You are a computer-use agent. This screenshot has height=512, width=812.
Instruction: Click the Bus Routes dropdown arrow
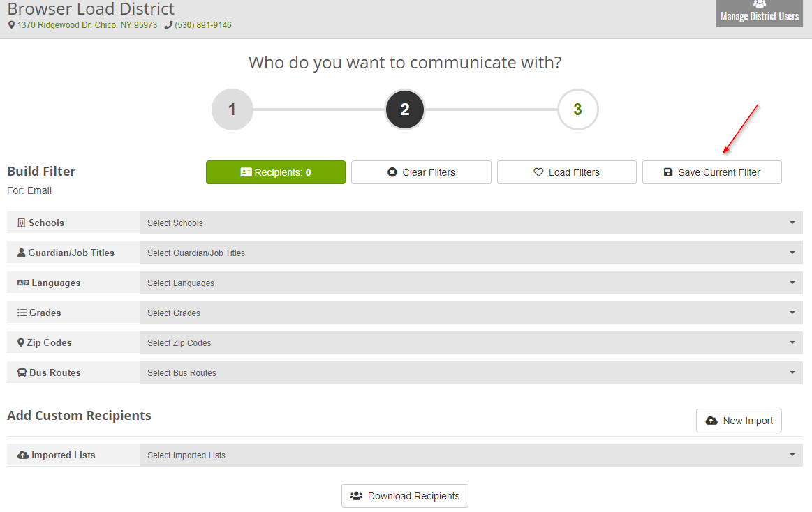(x=792, y=373)
